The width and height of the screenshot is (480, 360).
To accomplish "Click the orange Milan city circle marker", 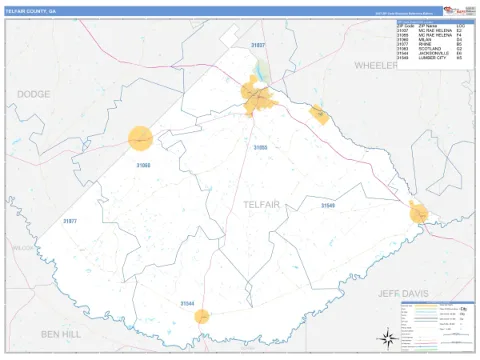I will click(x=140, y=138).
